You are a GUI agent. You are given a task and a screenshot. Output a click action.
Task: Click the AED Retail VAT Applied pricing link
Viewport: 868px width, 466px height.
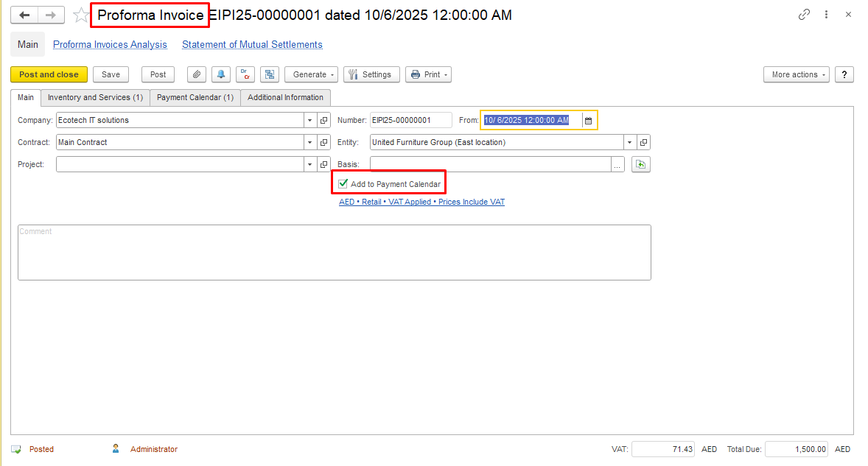421,202
